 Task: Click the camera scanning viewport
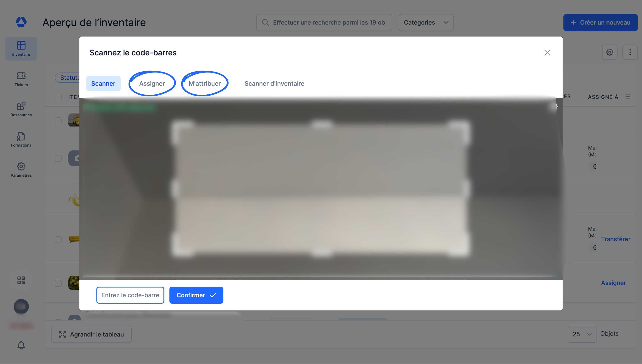click(x=321, y=188)
